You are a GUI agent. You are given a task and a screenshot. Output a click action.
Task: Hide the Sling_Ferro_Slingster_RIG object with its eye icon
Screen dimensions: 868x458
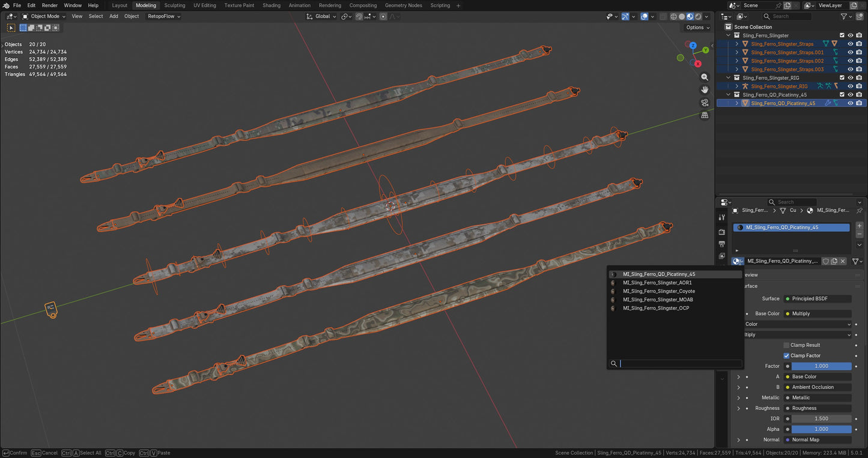tap(850, 86)
